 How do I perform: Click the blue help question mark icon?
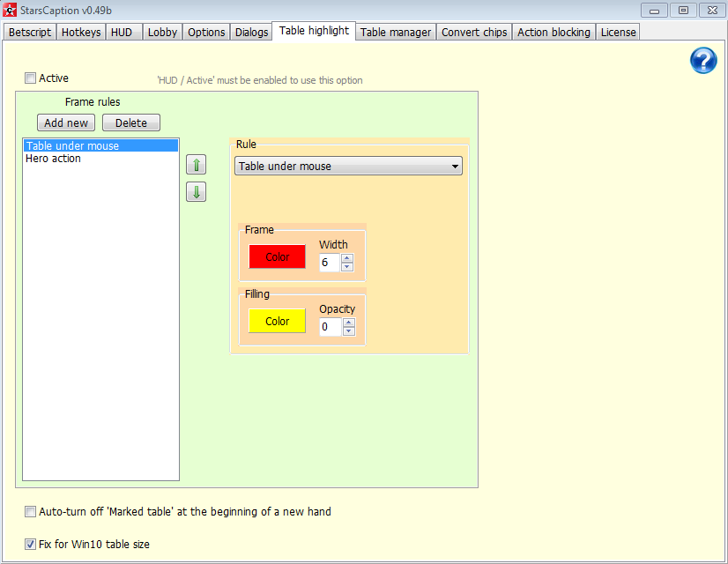pyautogui.click(x=703, y=61)
